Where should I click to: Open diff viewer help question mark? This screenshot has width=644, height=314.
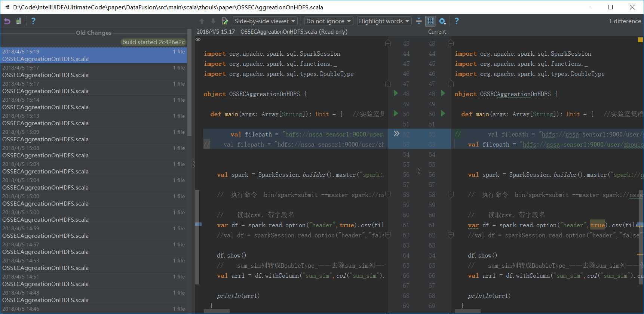click(457, 21)
